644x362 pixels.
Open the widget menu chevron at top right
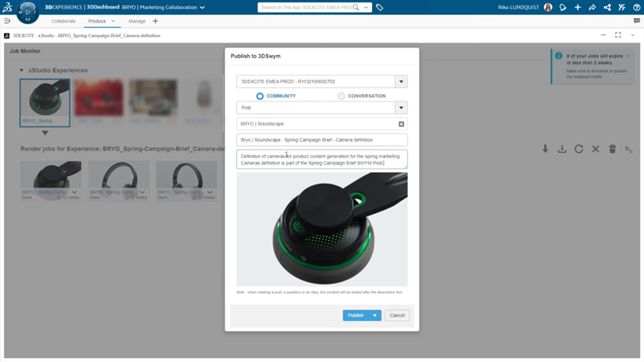[x=632, y=36]
